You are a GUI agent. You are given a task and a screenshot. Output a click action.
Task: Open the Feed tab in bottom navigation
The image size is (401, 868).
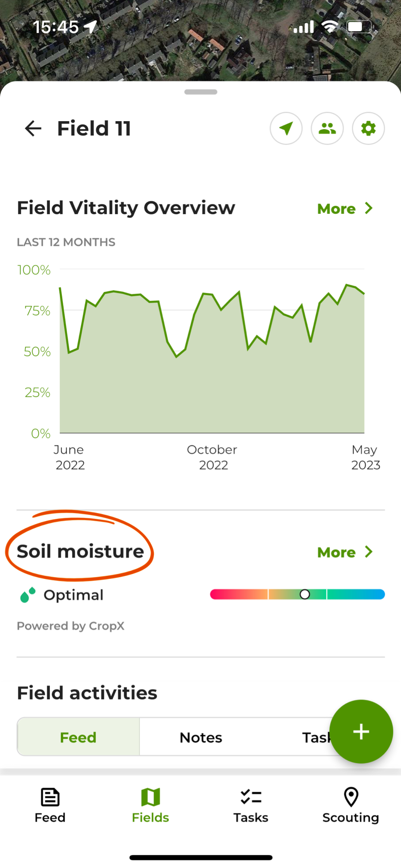click(x=50, y=806)
